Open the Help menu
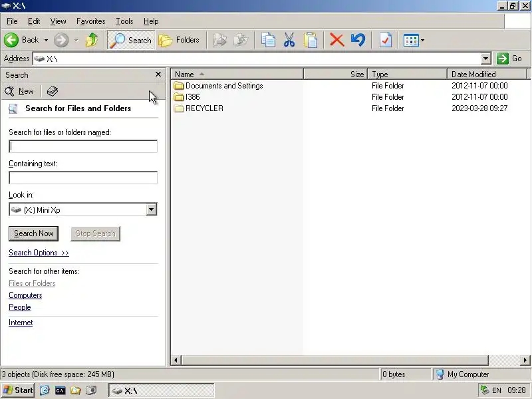Viewport: 532px width, 399px height. (x=151, y=21)
